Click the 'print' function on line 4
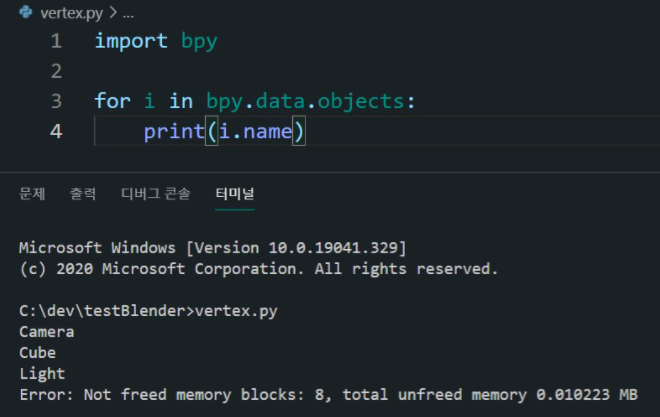 click(174, 132)
